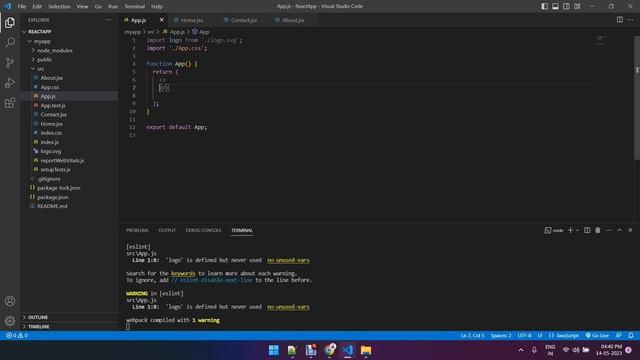
Task: Open the Selection menu
Action: coord(59,7)
